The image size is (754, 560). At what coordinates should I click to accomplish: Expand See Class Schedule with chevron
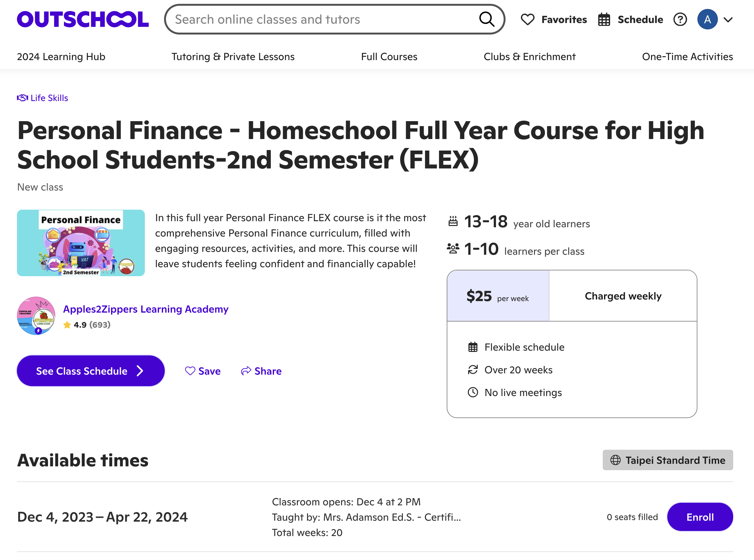tap(140, 371)
